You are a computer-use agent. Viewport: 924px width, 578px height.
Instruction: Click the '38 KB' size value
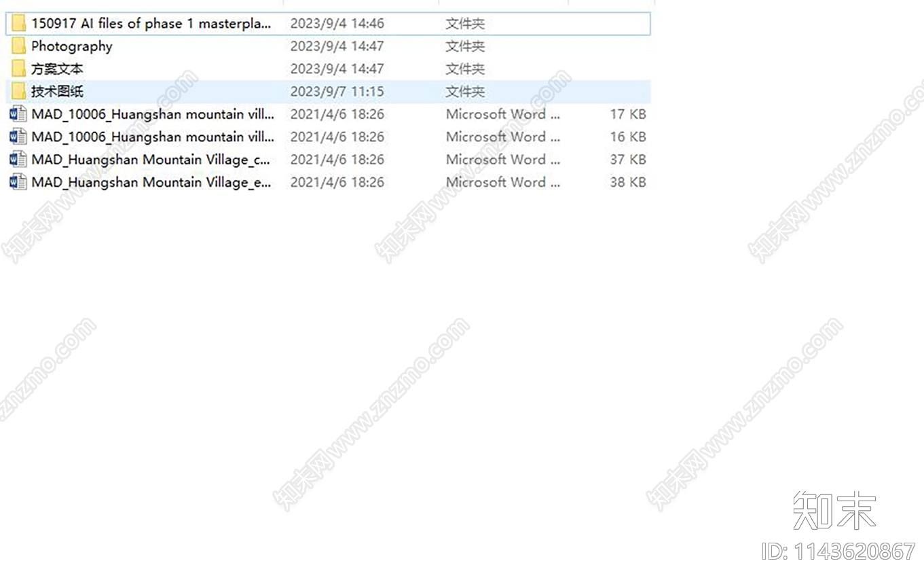(628, 182)
